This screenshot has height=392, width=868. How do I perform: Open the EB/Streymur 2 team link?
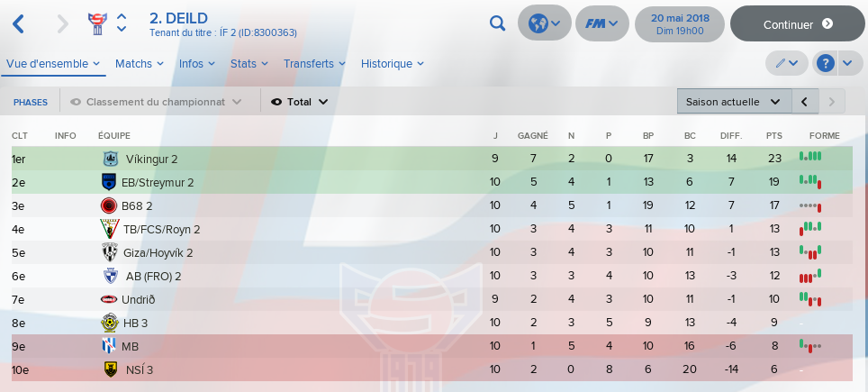pos(158,182)
